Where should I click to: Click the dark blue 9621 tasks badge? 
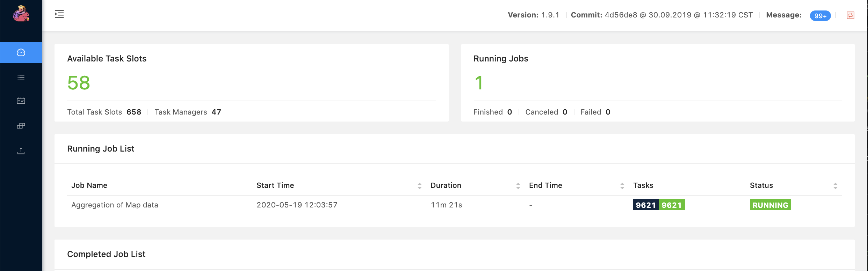pyautogui.click(x=645, y=205)
